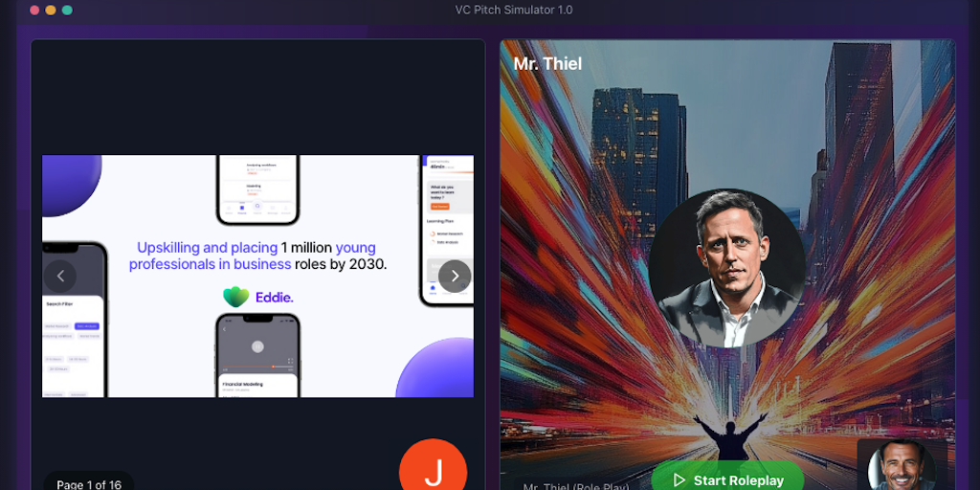
Task: Click the VC Pitch Simulator 1.0 window title
Action: tap(514, 10)
